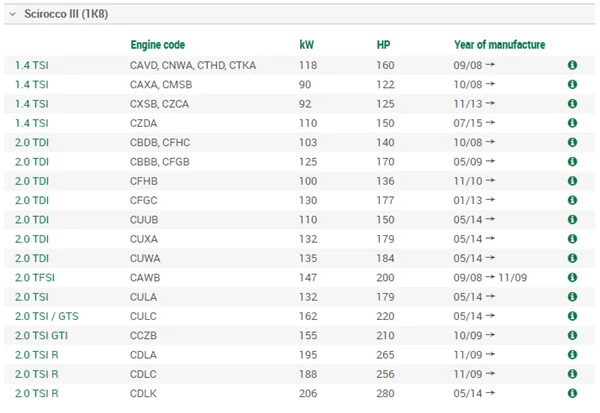Open info icon for CBDB, CFHC row

(x=572, y=142)
